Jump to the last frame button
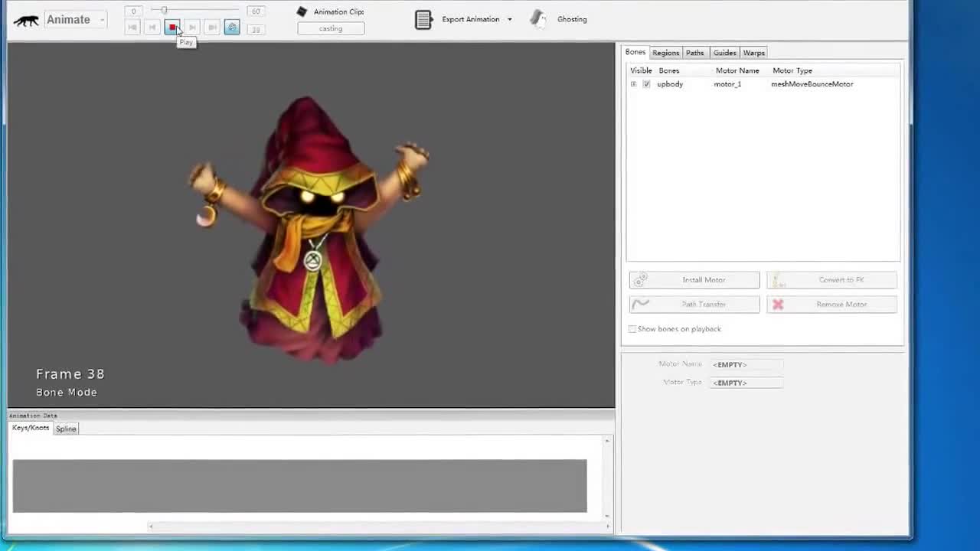The height and width of the screenshot is (551, 980). 212,28
